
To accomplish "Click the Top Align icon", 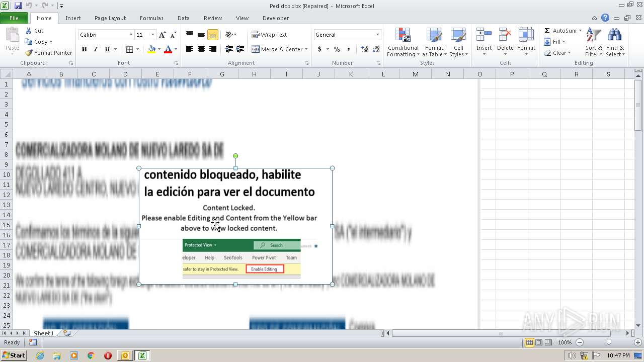I will tap(190, 35).
